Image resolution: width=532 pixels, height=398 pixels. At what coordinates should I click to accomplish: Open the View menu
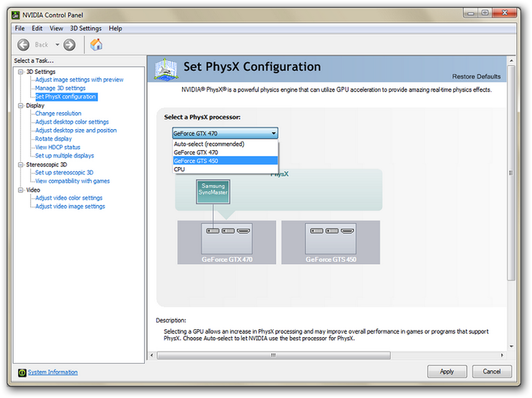click(x=56, y=29)
